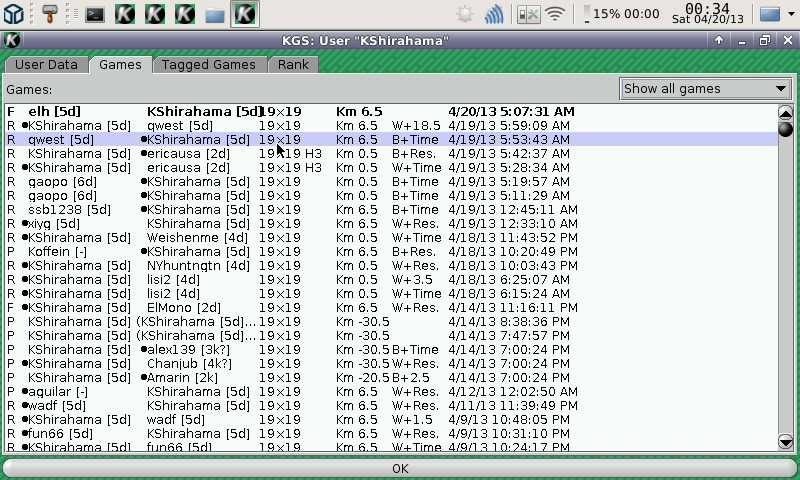Select the ssb1238 [5d] game row
Viewport: 800px width, 480px height.
tap(391, 210)
